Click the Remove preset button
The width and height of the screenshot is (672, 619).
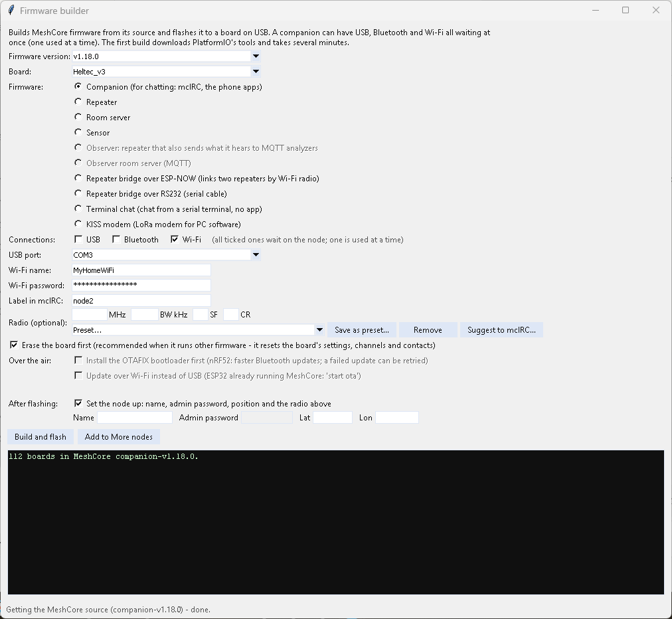428,330
